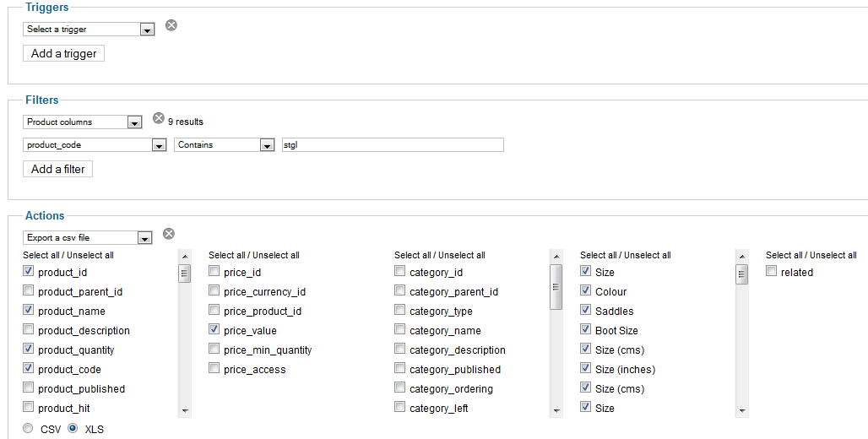Screen dimensions: 868x439
Task: Remove the Export a csv file action
Action: coord(169,234)
